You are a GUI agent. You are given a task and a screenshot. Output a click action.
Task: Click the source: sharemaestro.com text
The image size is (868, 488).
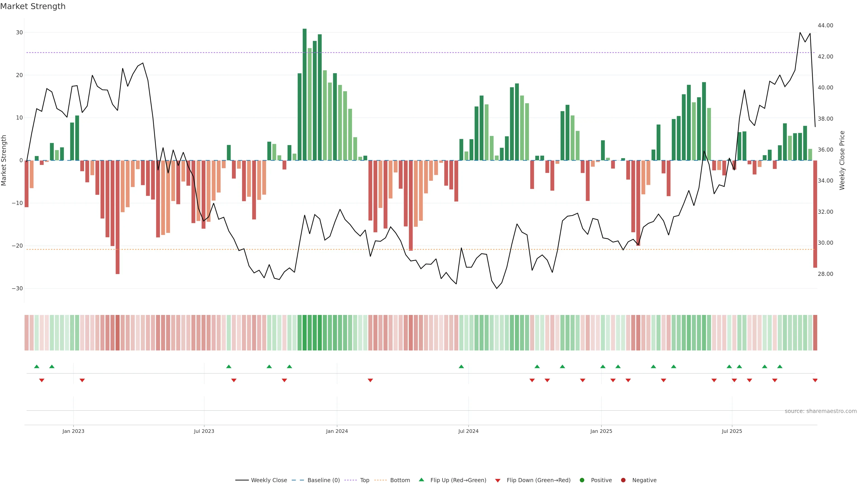pos(821,411)
